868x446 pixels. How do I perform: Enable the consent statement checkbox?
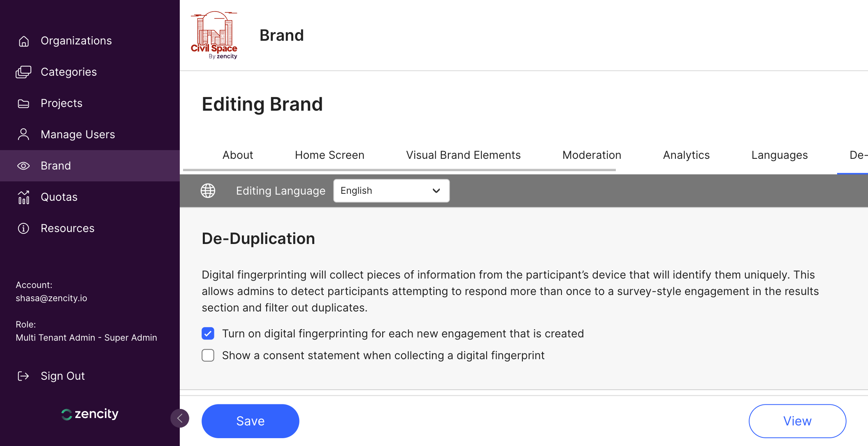pos(208,355)
